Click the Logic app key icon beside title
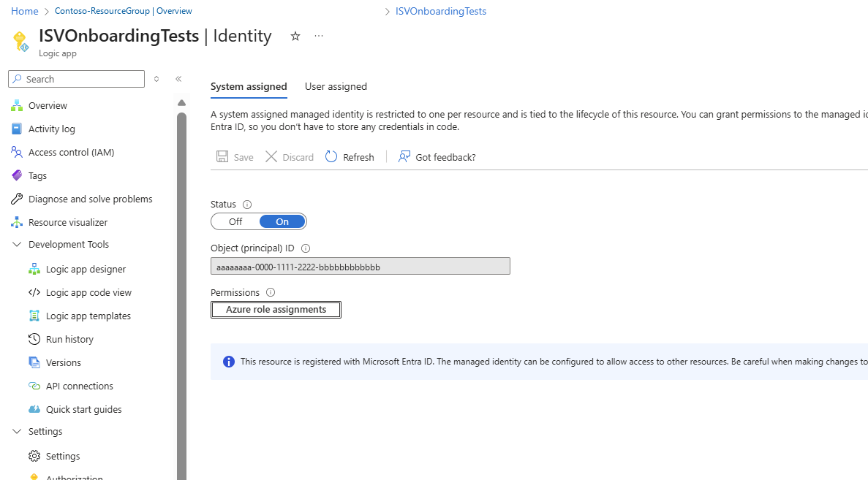 20,42
